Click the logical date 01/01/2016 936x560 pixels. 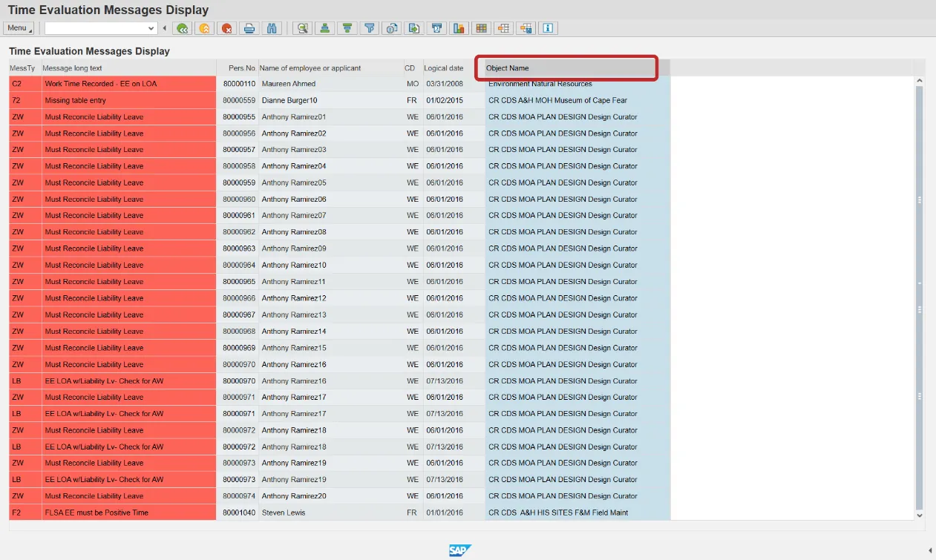[x=454, y=513]
